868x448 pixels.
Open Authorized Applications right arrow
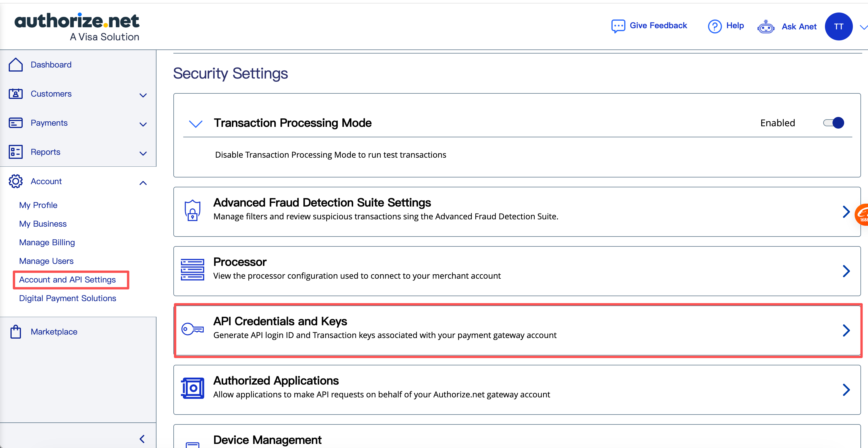click(846, 390)
